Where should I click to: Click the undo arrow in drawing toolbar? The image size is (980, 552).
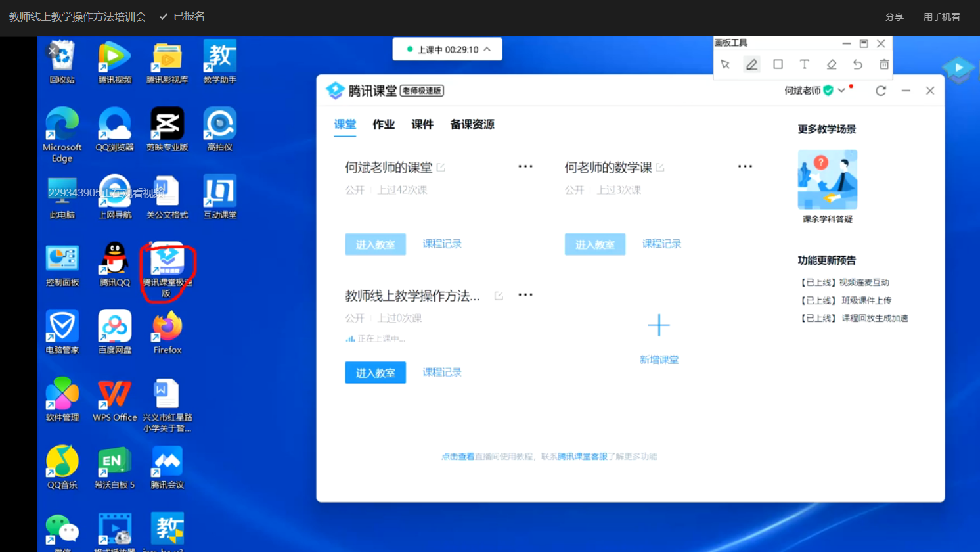(857, 64)
